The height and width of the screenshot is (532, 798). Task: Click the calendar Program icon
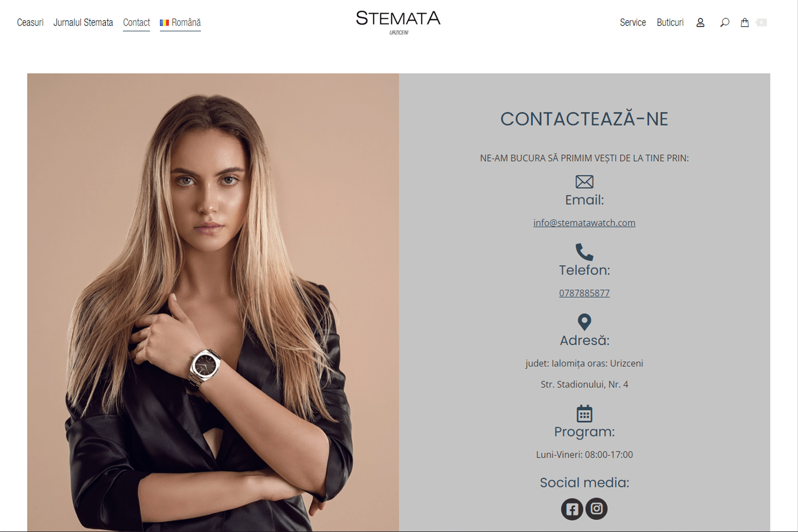(584, 414)
